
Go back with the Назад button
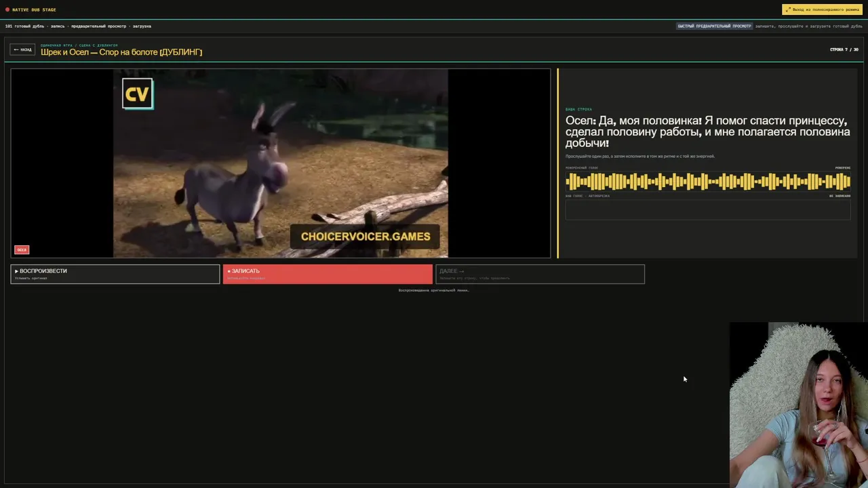[22, 49]
